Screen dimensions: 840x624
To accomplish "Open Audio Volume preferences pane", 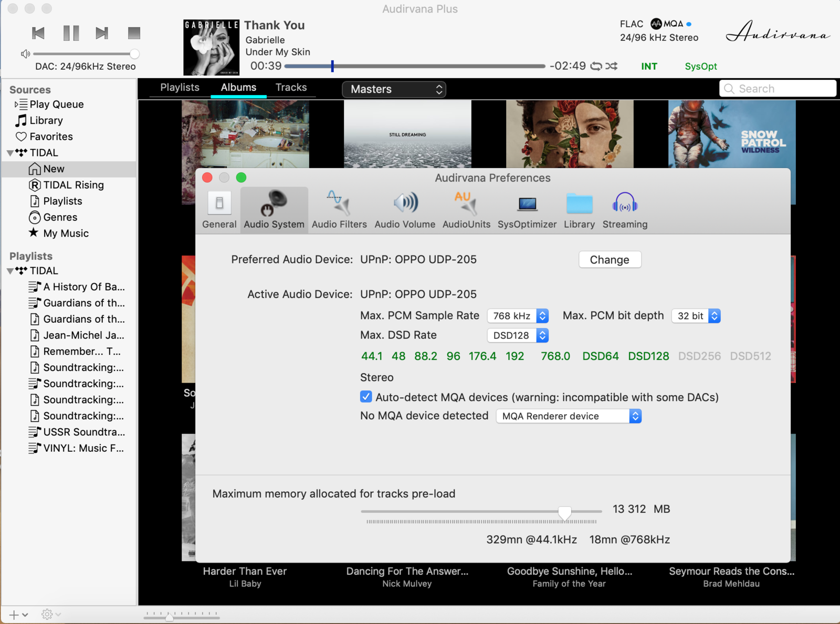I will click(x=405, y=210).
